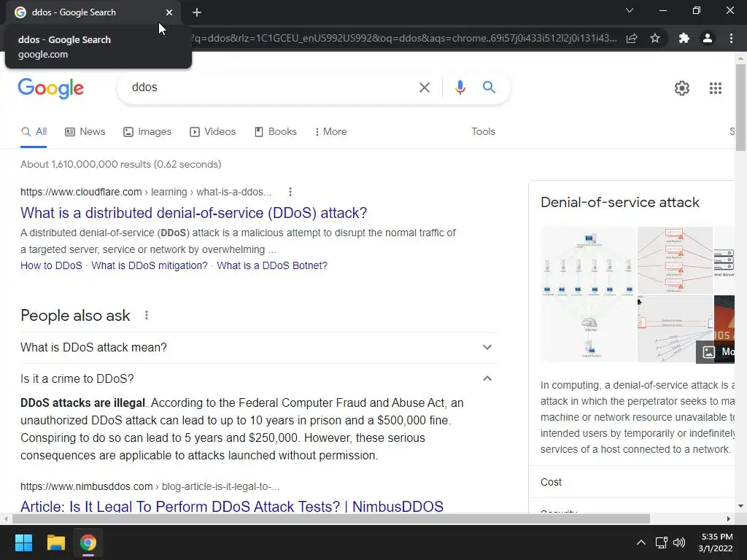747x560 pixels.
Task: Click the Chrome taskbar icon
Action: (88, 542)
